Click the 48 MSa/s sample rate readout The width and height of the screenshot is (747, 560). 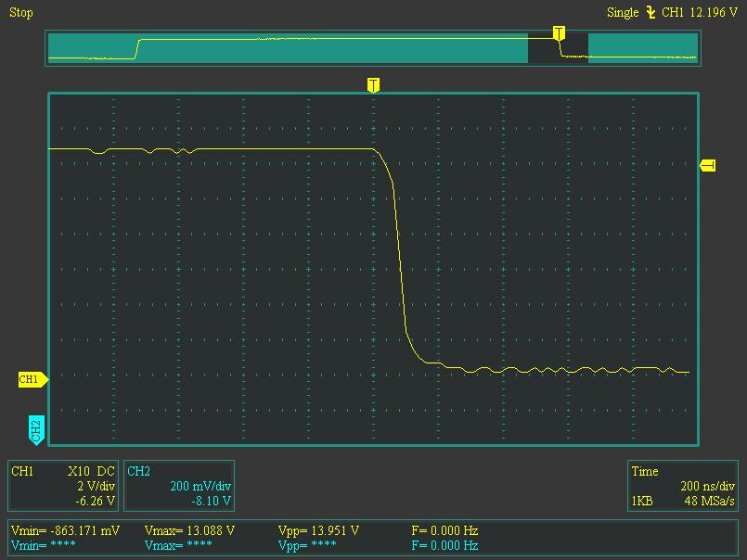710,501
